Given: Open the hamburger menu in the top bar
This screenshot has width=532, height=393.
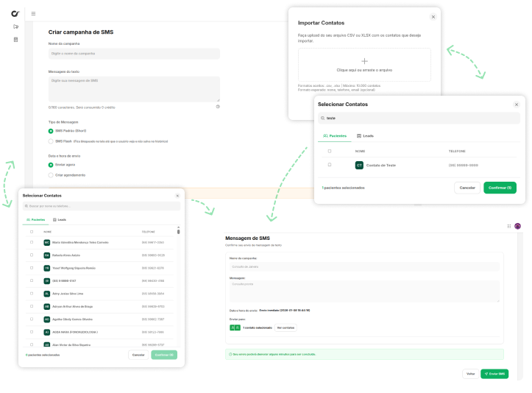Looking at the screenshot, I should (33, 13).
